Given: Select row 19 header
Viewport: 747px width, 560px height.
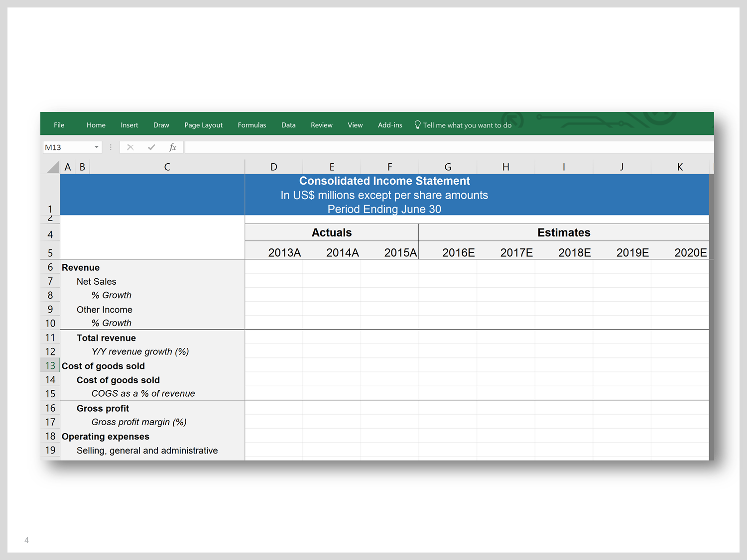Looking at the screenshot, I should (x=50, y=450).
